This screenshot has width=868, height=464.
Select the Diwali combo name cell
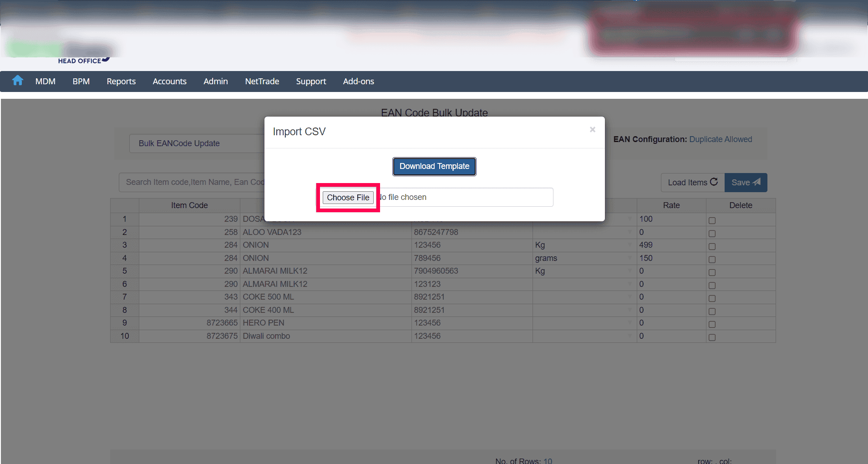(325, 336)
